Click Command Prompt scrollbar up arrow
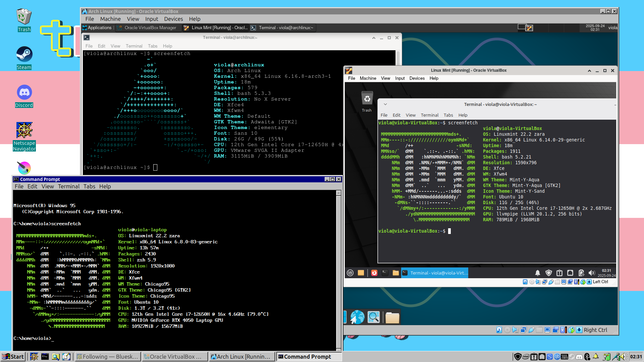644x362 pixels. [x=338, y=193]
